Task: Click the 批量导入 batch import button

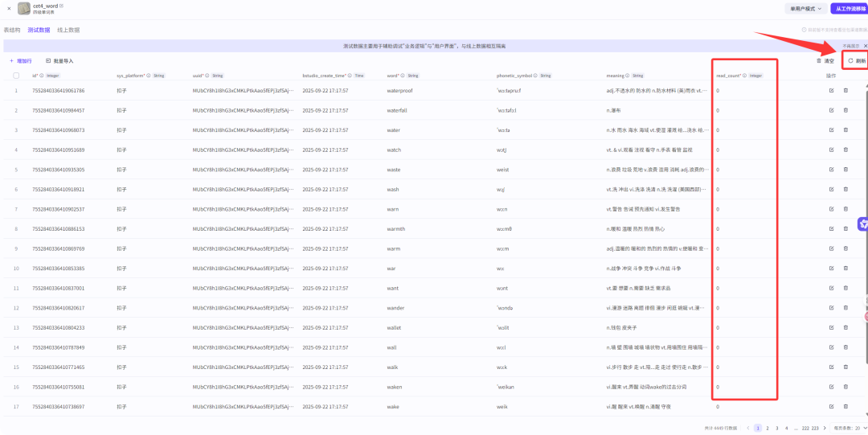Action: (x=59, y=60)
